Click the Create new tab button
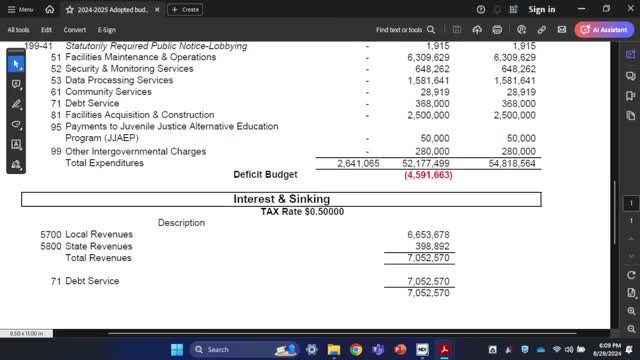This screenshot has height=360, width=640. click(x=185, y=9)
